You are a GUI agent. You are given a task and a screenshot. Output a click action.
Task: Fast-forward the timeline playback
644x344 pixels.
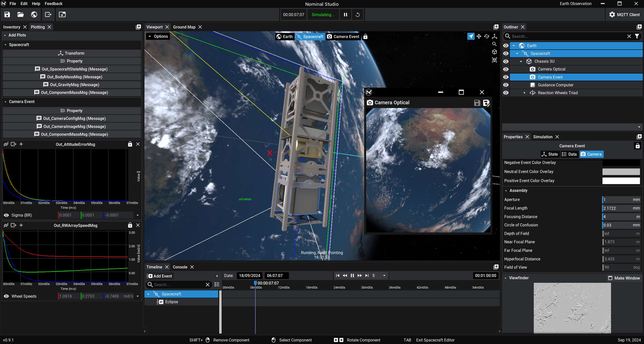(360, 276)
